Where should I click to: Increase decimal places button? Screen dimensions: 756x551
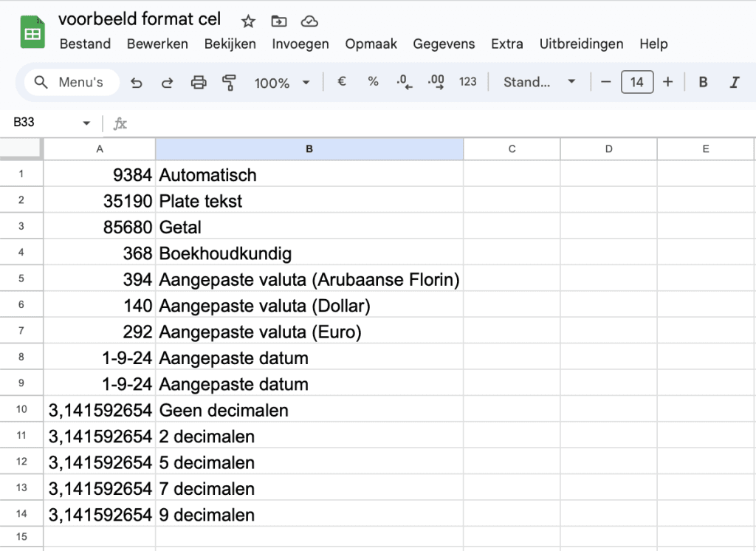(x=436, y=83)
